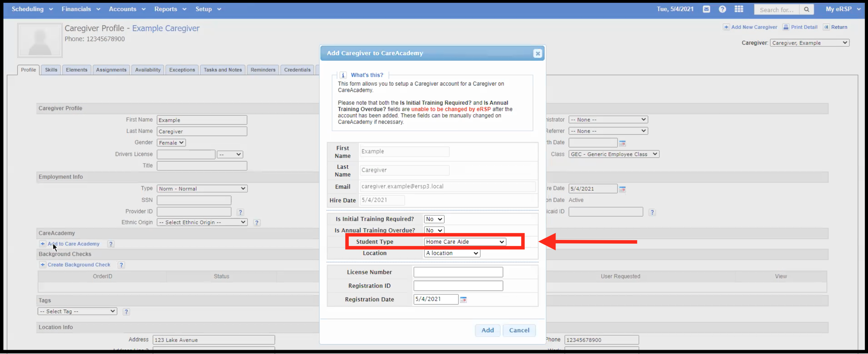This screenshot has width=868, height=354.
Task: Open the mail envelope icon in header
Action: (706, 9)
